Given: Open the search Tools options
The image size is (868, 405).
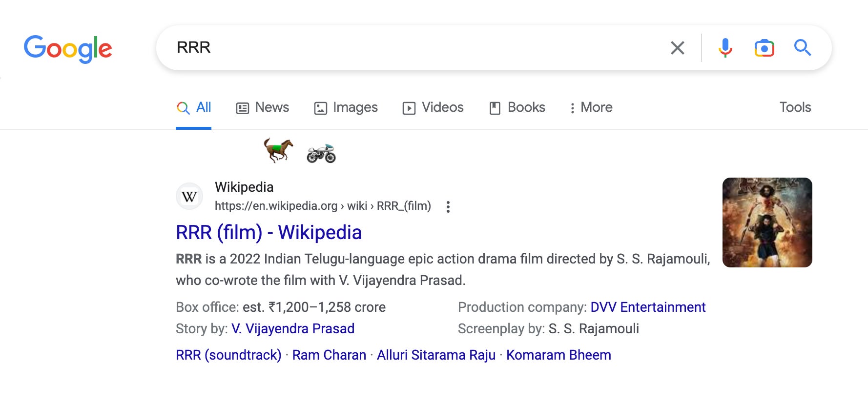Looking at the screenshot, I should 795,107.
